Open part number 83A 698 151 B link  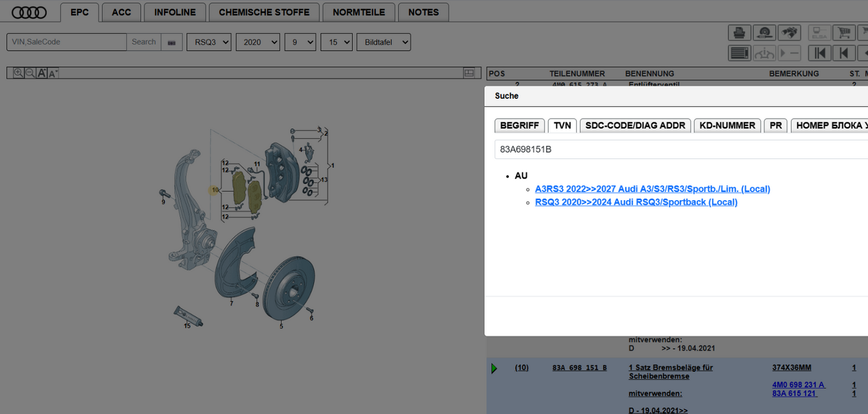tap(579, 368)
